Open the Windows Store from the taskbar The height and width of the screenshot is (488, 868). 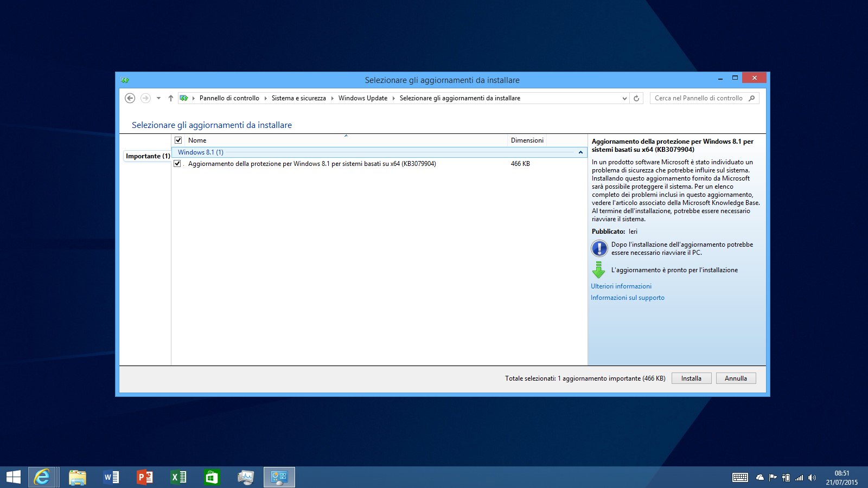212,477
